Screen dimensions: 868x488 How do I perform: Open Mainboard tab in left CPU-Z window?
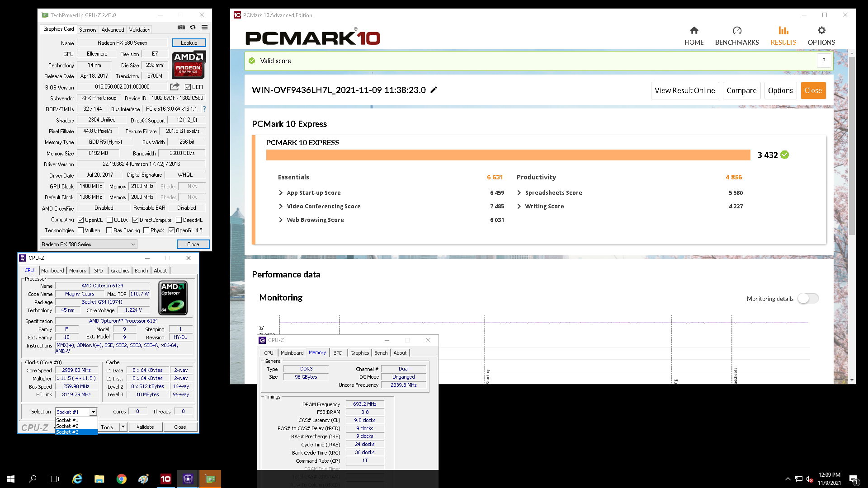52,271
